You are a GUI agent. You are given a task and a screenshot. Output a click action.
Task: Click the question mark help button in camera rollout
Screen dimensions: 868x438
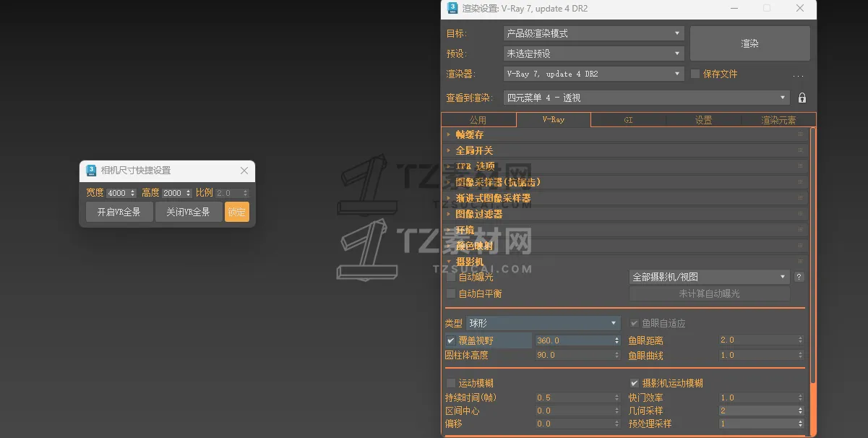click(799, 277)
